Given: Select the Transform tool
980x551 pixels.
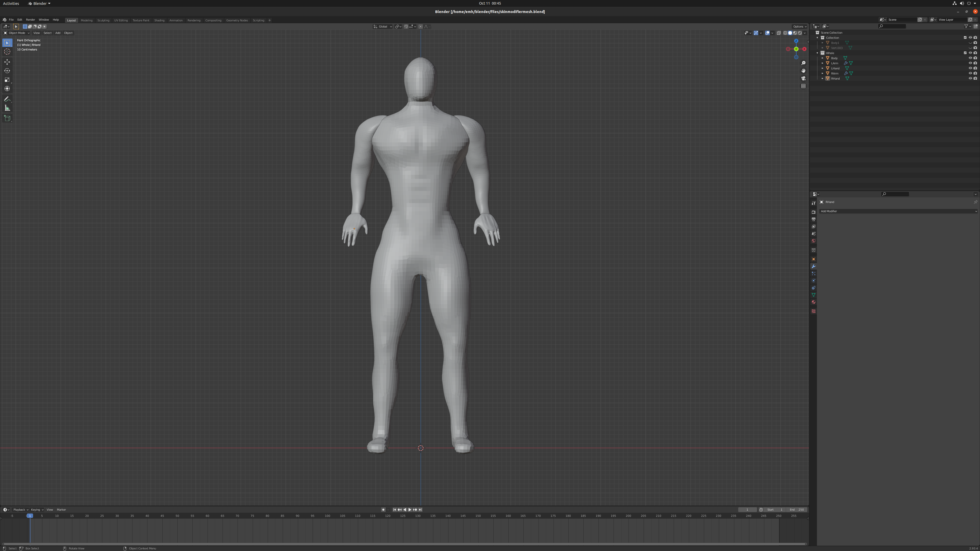Looking at the screenshot, I should click(7, 89).
